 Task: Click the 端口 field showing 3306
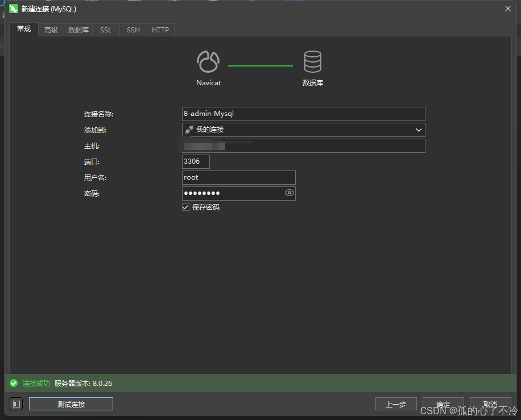[x=196, y=162]
